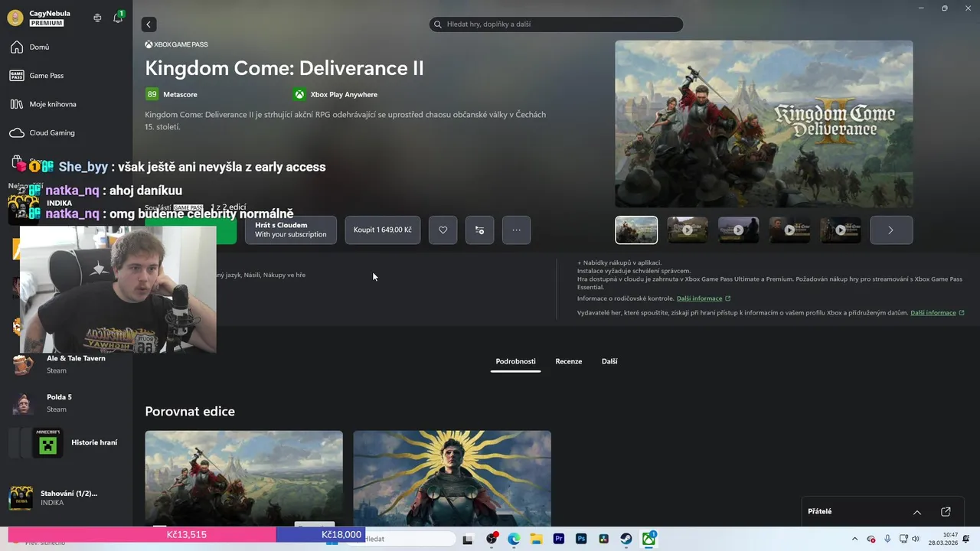Open the print/device icon next to profile
This screenshot has height=551, width=980.
tap(97, 18)
